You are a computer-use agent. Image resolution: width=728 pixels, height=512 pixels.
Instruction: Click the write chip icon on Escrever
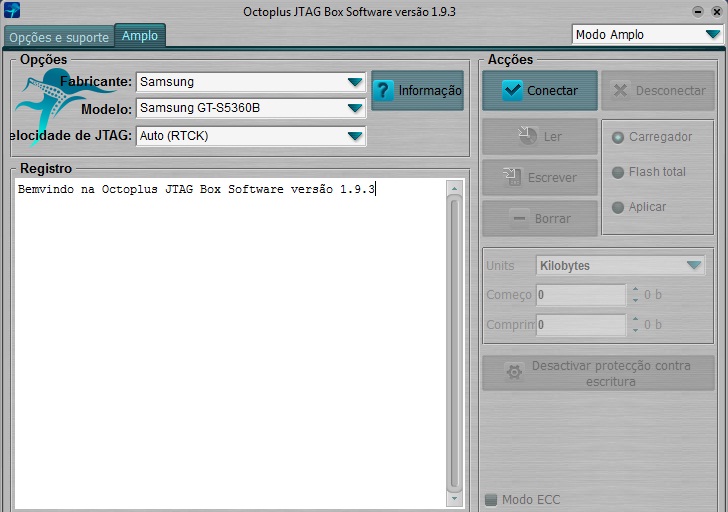(513, 177)
